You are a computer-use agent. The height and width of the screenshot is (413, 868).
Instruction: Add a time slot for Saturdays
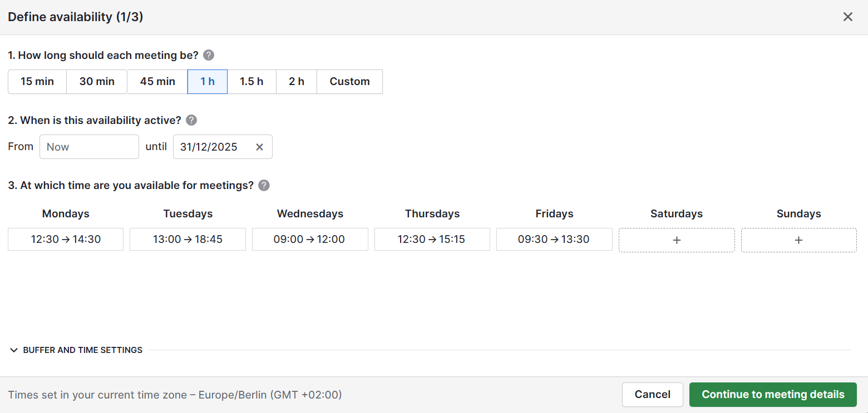677,240
